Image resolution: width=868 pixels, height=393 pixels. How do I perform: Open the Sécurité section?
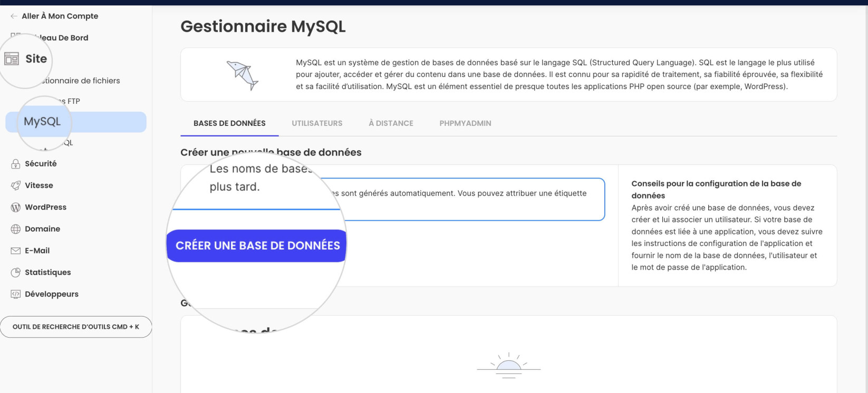[41, 164]
